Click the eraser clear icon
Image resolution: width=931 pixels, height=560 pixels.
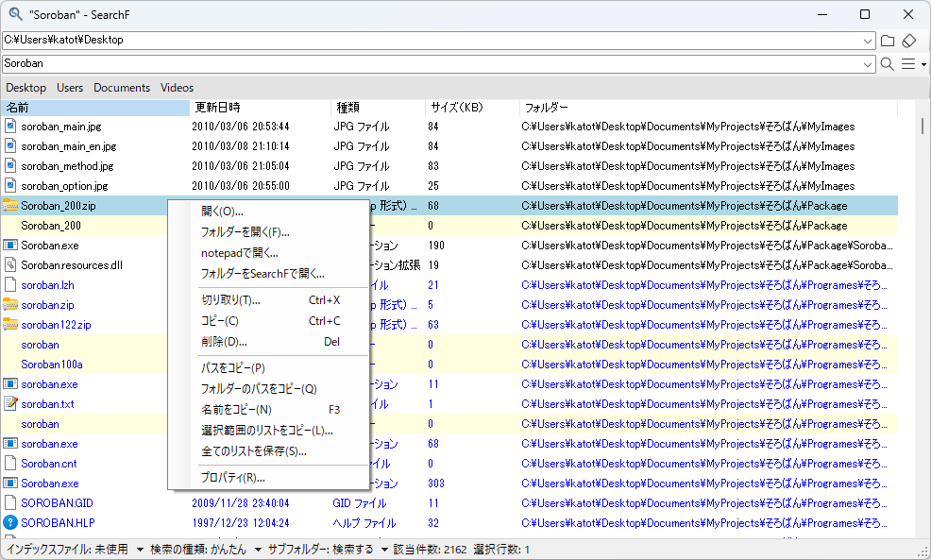click(x=909, y=41)
